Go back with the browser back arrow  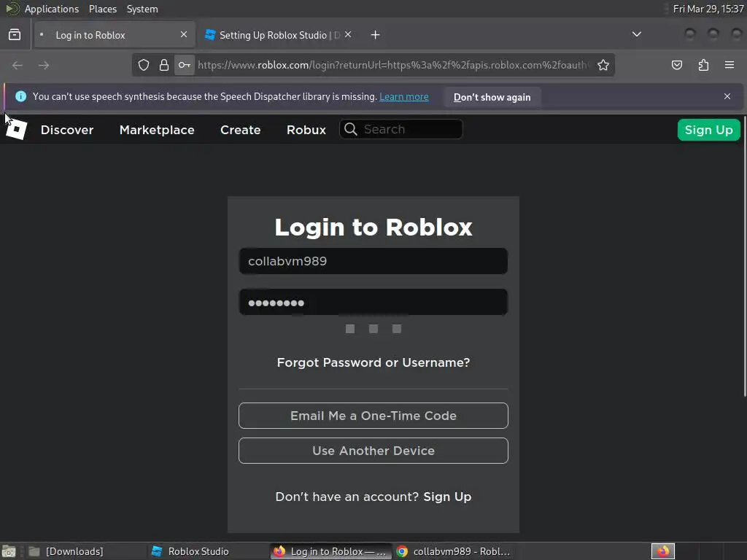pos(18,65)
